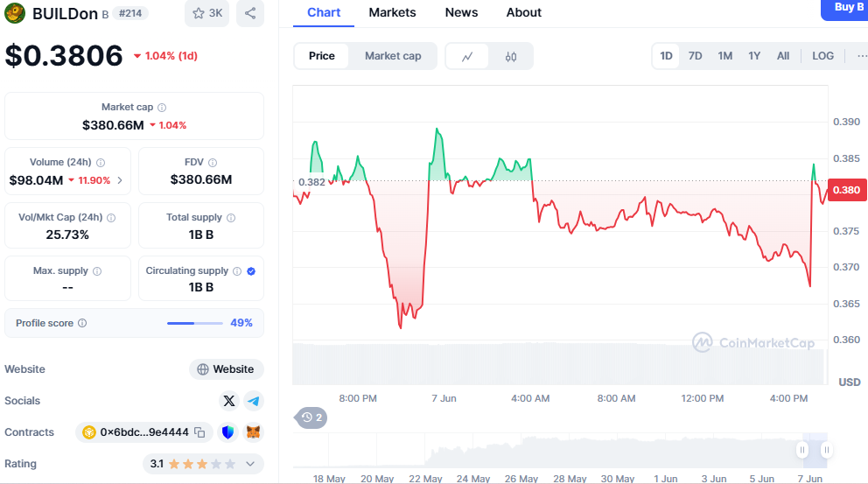
Task: Select All time range
Action: click(x=783, y=56)
